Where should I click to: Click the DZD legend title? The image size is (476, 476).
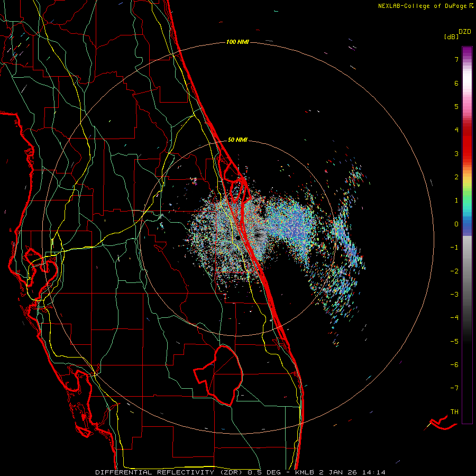pyautogui.click(x=465, y=32)
